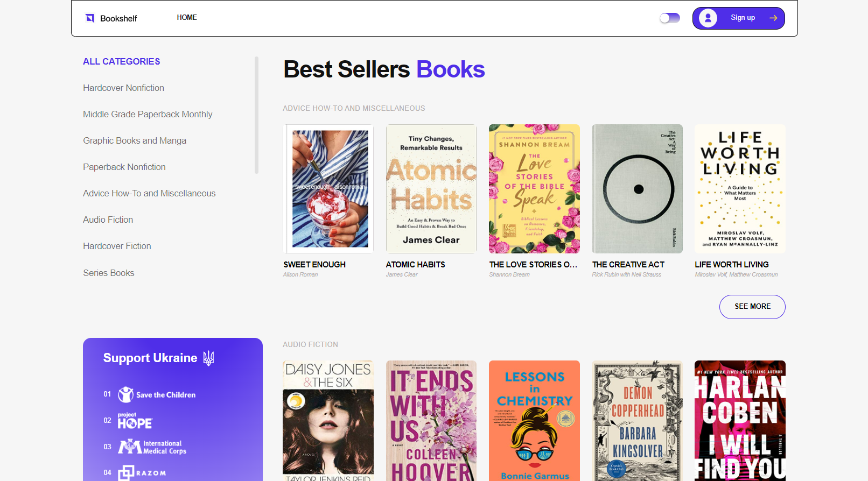Open the Lessons in Chemistry book cover

click(x=534, y=421)
